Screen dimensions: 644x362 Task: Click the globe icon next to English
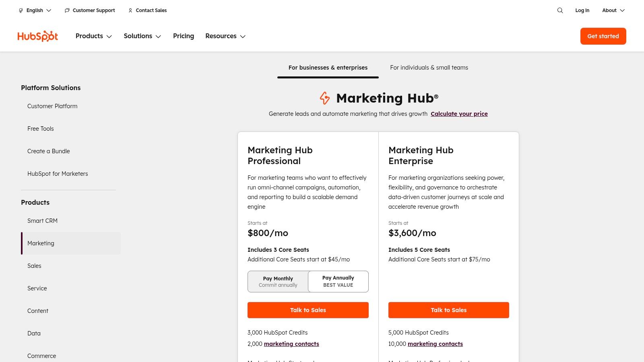click(x=21, y=10)
